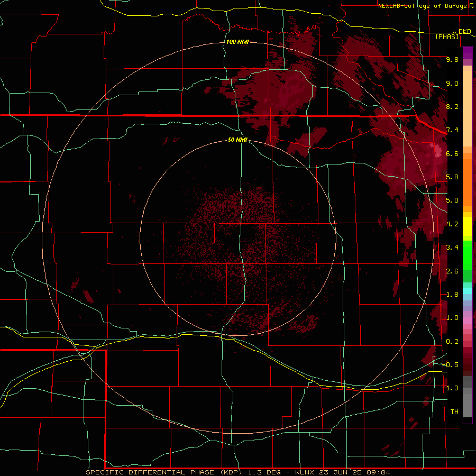Click the 8.2 legend value
Image resolution: width=476 pixels, height=476 pixels.
(452, 106)
